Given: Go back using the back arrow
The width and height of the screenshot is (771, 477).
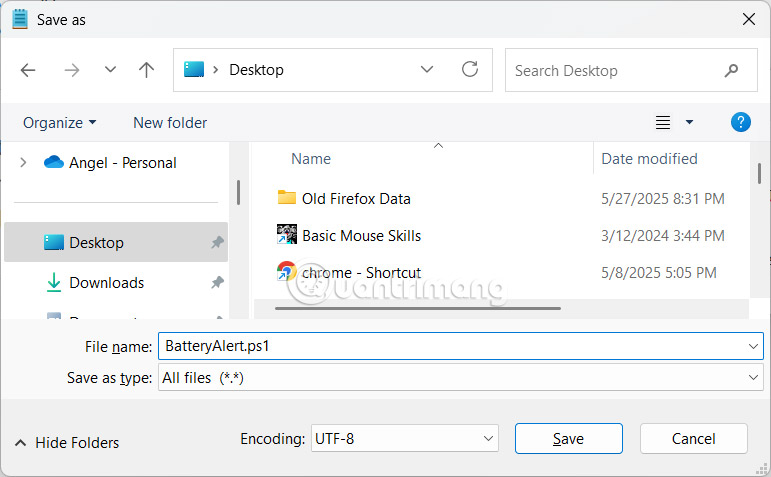Looking at the screenshot, I should pos(28,70).
